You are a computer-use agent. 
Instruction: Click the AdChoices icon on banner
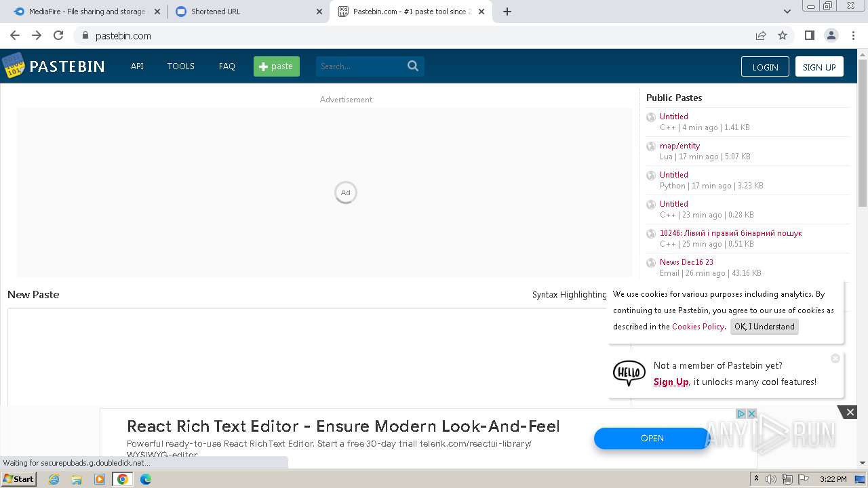click(741, 413)
